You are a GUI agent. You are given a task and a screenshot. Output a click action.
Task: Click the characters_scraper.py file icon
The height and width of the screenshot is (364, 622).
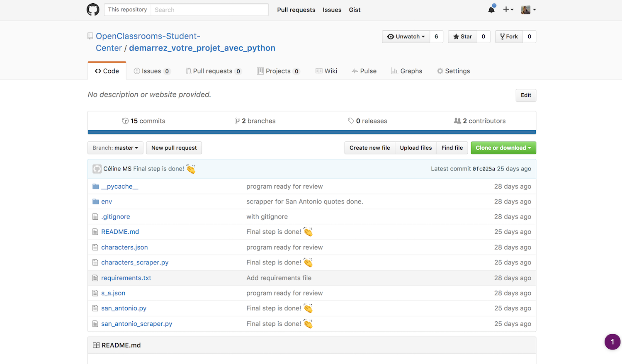[95, 262]
